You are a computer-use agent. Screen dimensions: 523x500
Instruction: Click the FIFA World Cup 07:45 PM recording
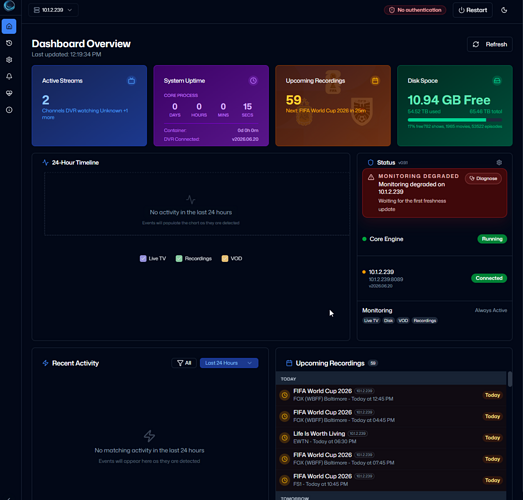[391, 459]
